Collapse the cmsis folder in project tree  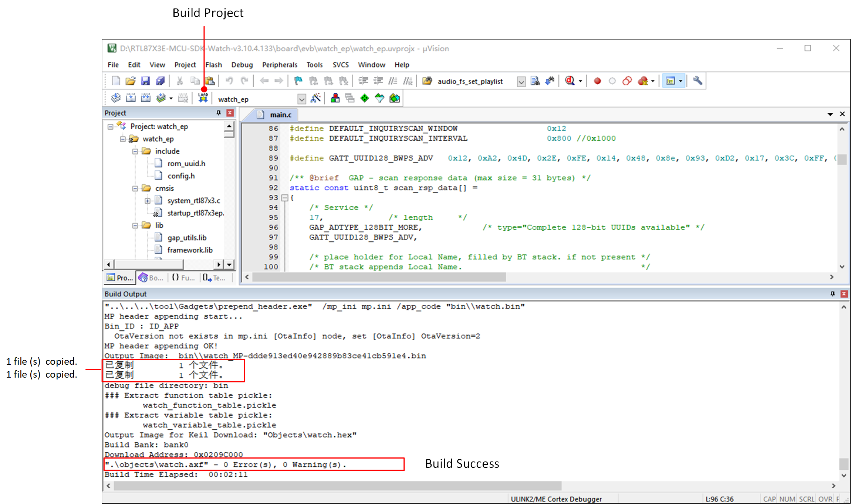pyautogui.click(x=135, y=188)
